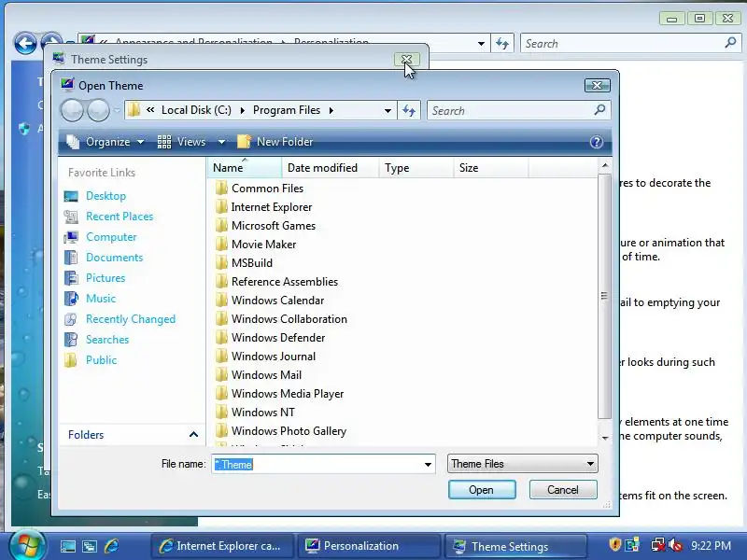The image size is (747, 560).
Task: Click the muted volume tray icon
Action: click(674, 545)
